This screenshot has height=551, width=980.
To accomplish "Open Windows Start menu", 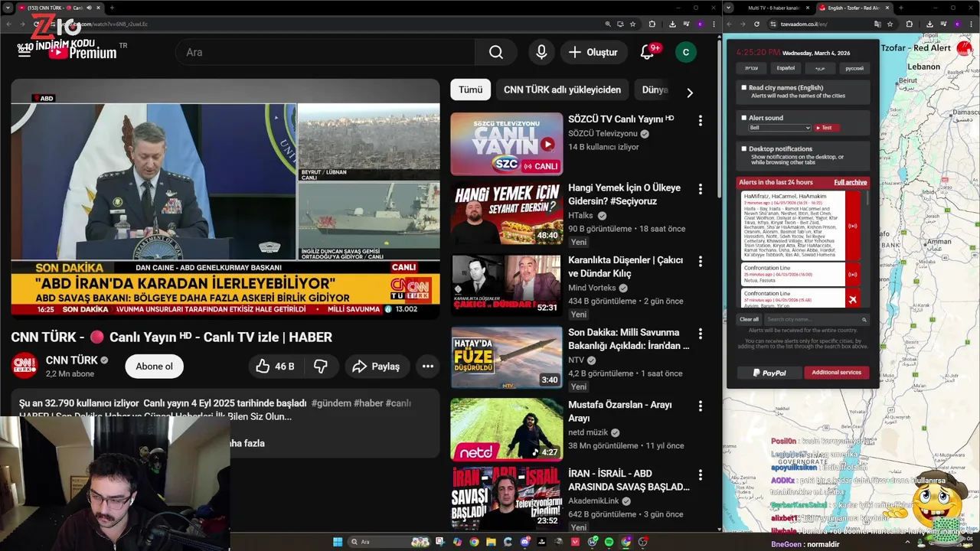I will pos(338,542).
